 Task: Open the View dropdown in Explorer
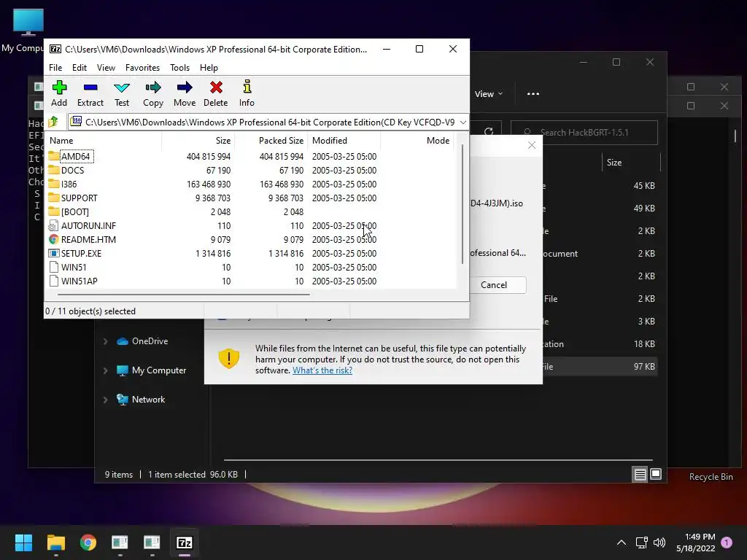click(x=489, y=94)
